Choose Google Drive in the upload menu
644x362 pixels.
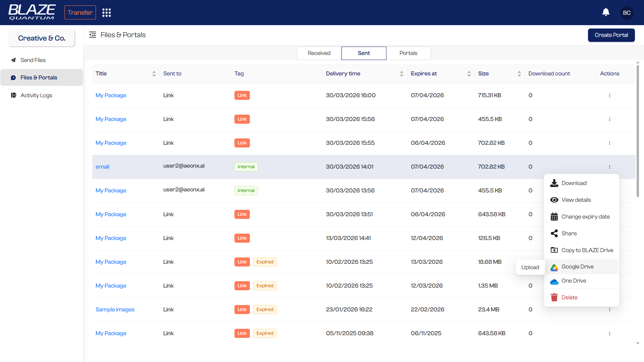[577, 266]
